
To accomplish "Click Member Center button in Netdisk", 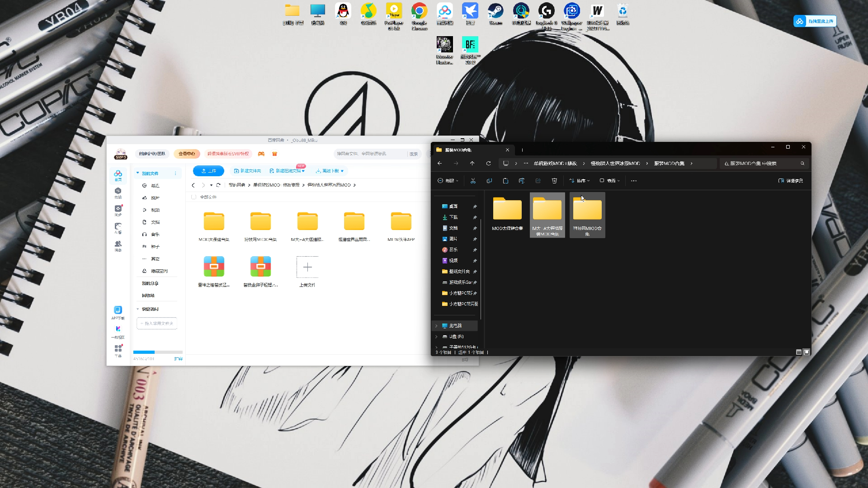I will coord(187,154).
